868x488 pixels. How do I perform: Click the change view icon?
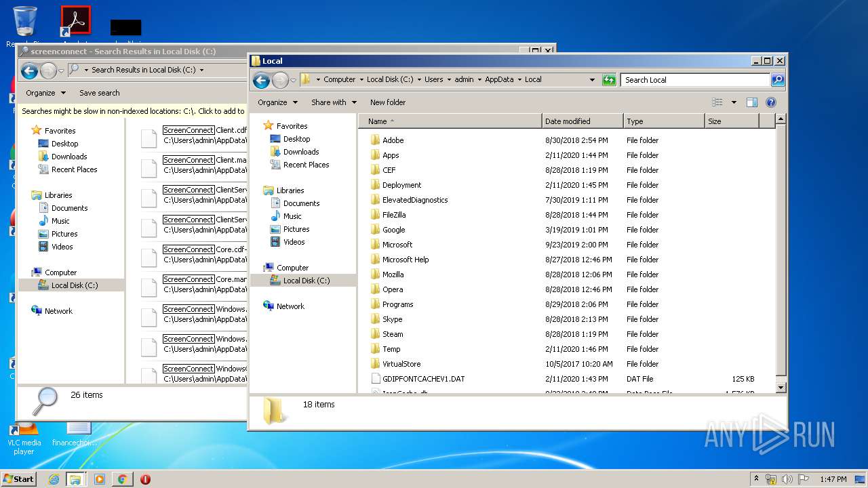pos(717,102)
